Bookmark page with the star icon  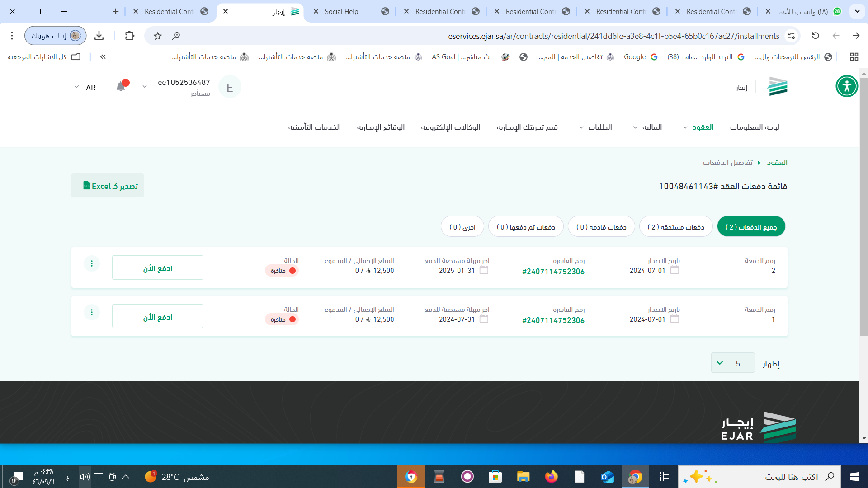[157, 36]
